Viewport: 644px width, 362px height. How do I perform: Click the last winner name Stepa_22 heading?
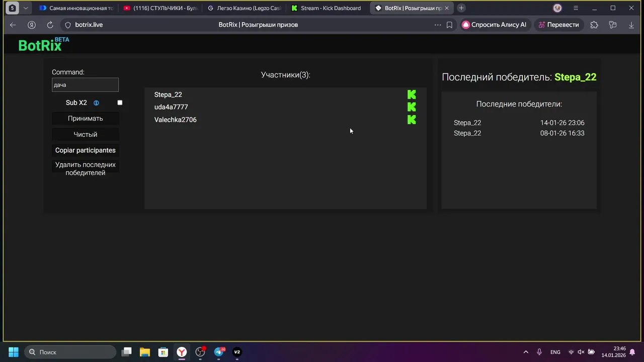click(x=575, y=77)
